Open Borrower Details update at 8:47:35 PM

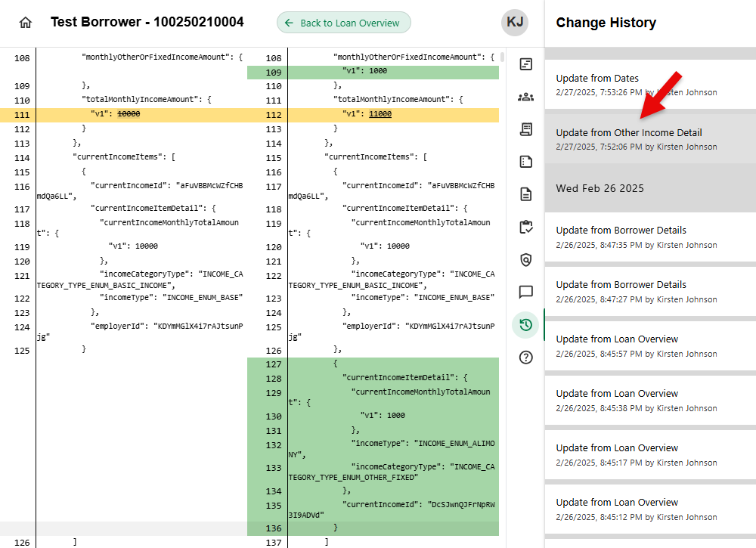click(650, 237)
